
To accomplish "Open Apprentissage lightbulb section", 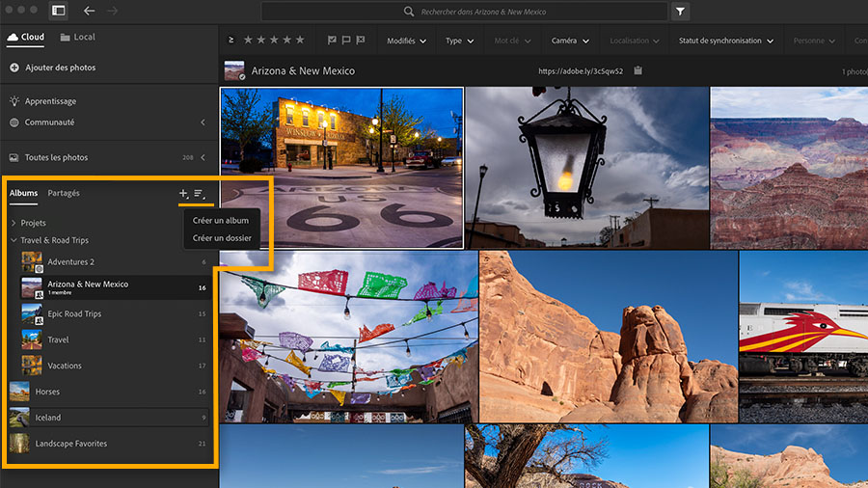I will (14, 101).
